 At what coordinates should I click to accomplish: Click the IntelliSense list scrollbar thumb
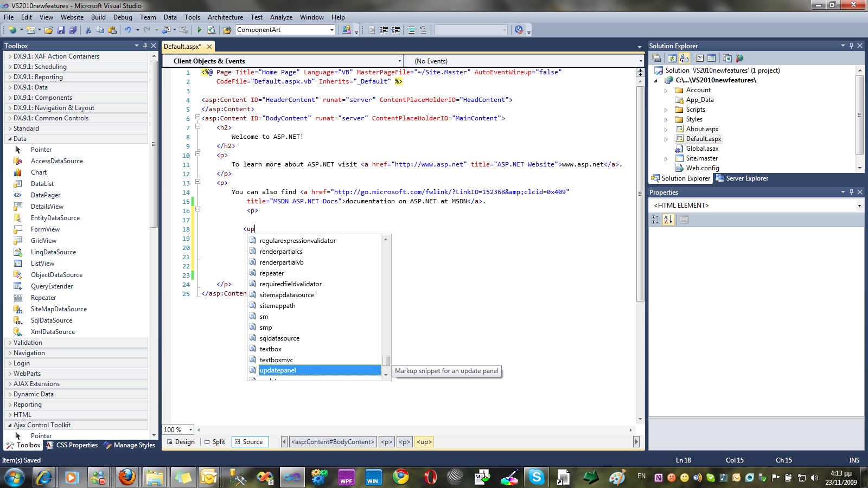(386, 361)
